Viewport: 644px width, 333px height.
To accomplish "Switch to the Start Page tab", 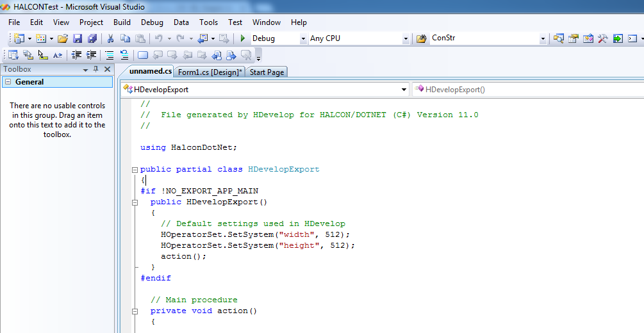I will tap(267, 72).
